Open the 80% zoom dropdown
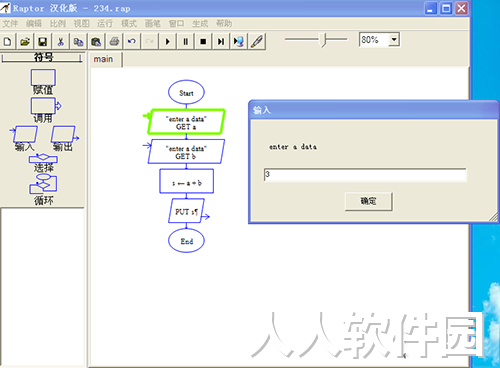Screen dimensions: 500x368 pos(394,40)
